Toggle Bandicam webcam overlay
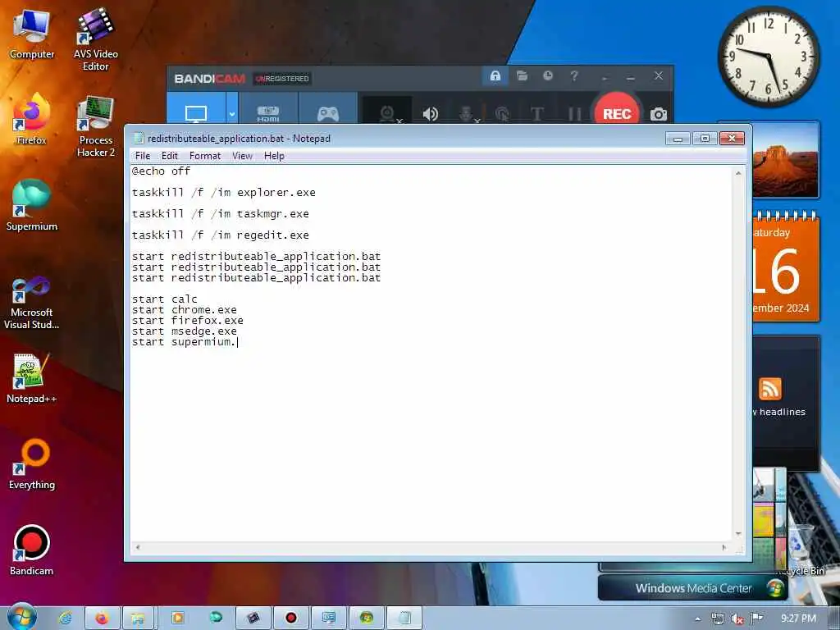The width and height of the screenshot is (840, 630). pyautogui.click(x=387, y=113)
